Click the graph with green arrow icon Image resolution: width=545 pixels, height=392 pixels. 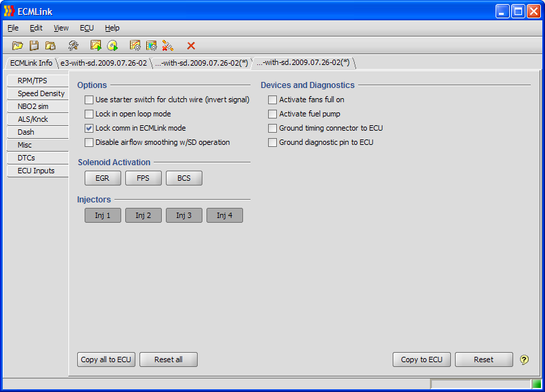[x=96, y=45]
